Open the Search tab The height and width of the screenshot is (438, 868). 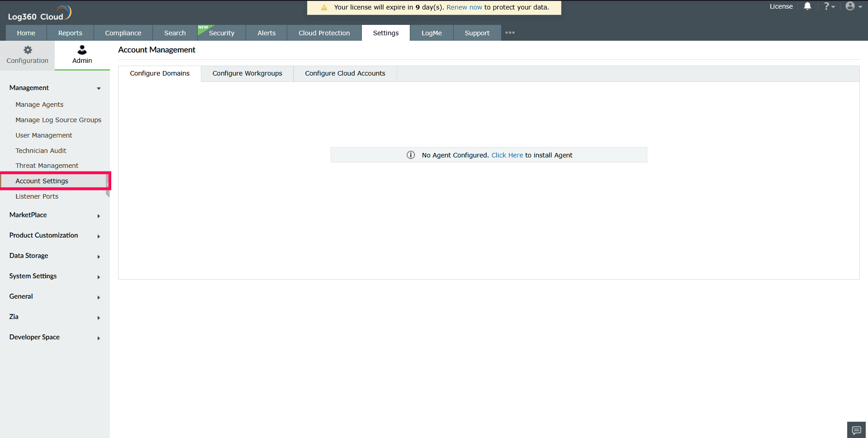[175, 33]
